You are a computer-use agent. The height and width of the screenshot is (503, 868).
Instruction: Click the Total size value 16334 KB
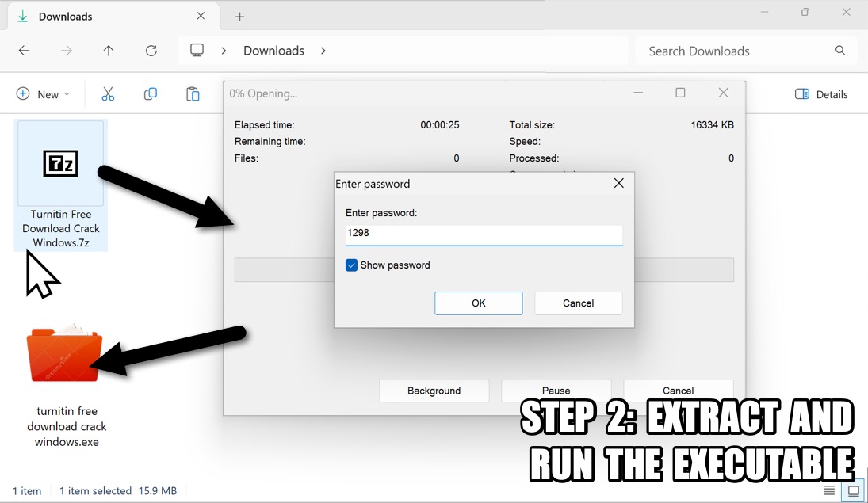[712, 125]
